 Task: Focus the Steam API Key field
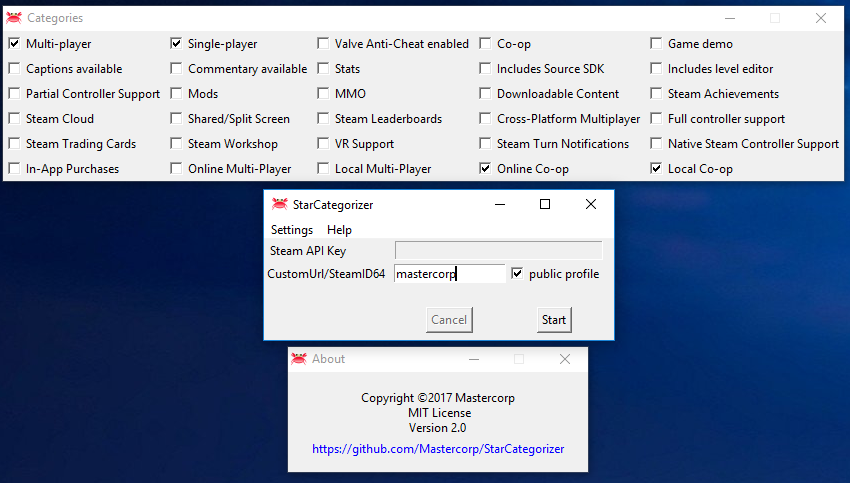tap(498, 250)
